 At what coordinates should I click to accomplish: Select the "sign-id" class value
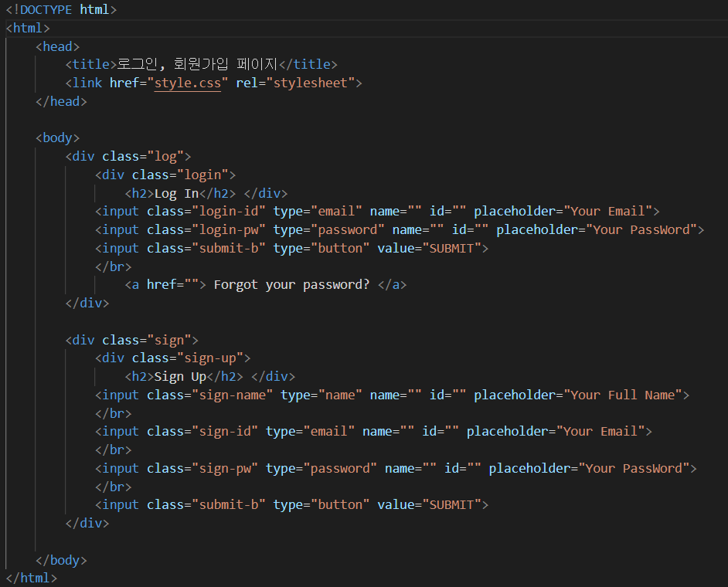[x=225, y=432]
